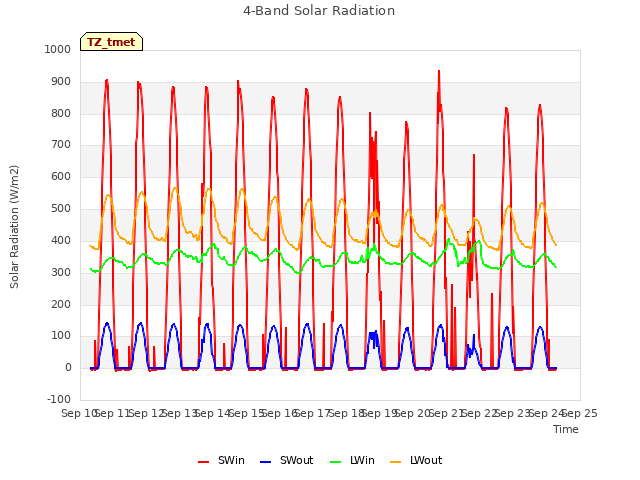Click the y-axis tick value 300
640x480 pixels.
point(61,272)
